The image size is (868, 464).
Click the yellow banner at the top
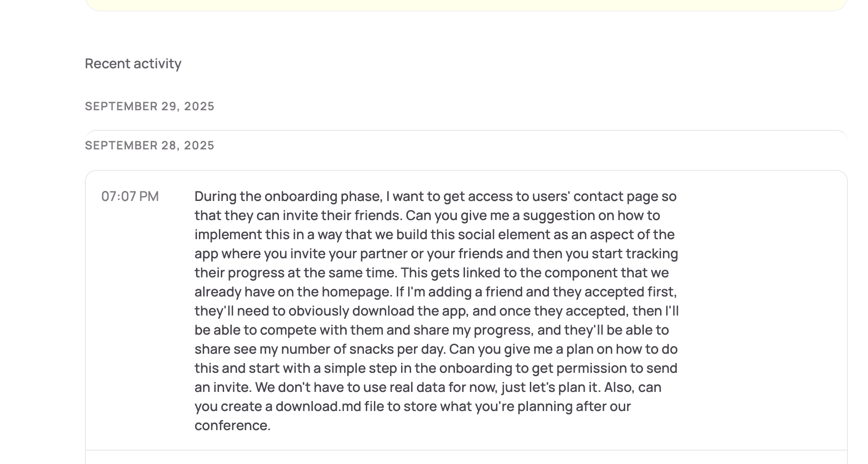click(x=465, y=5)
